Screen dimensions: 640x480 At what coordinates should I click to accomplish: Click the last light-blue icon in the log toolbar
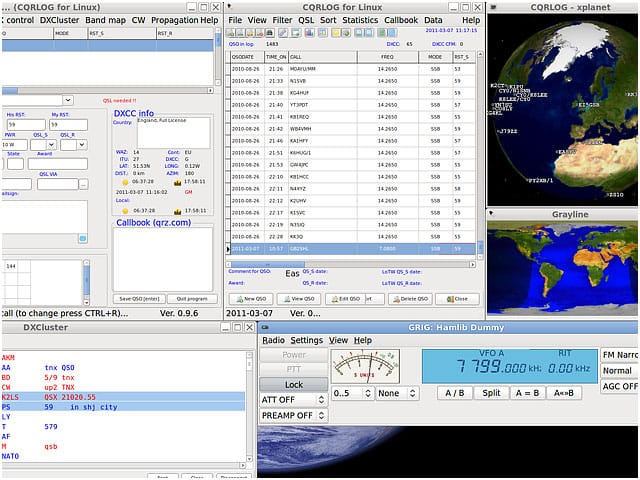coord(391,33)
